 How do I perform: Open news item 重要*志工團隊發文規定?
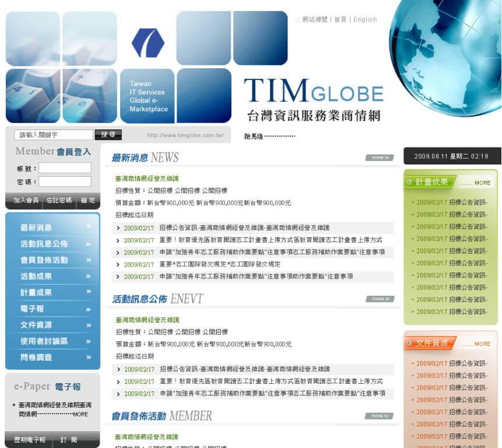[220, 264]
